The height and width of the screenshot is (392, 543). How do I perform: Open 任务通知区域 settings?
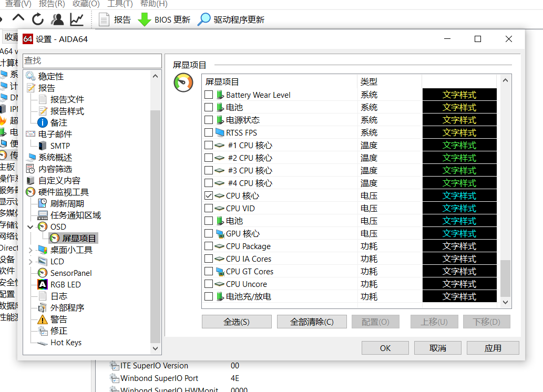click(76, 215)
